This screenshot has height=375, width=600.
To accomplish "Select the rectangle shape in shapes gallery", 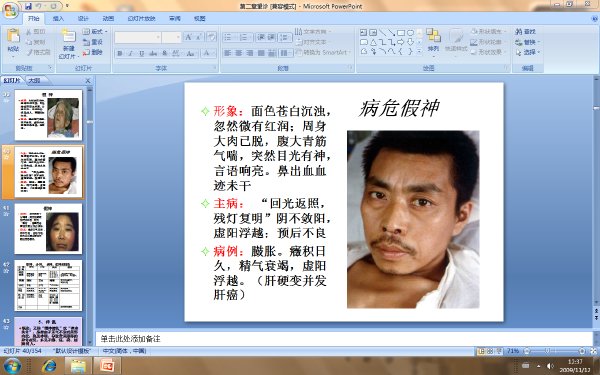I will pyautogui.click(x=400, y=33).
